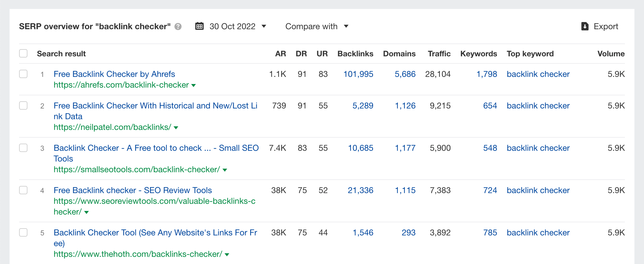
Task: Open the 30 Oct 2022 date dropdown
Action: click(x=233, y=26)
